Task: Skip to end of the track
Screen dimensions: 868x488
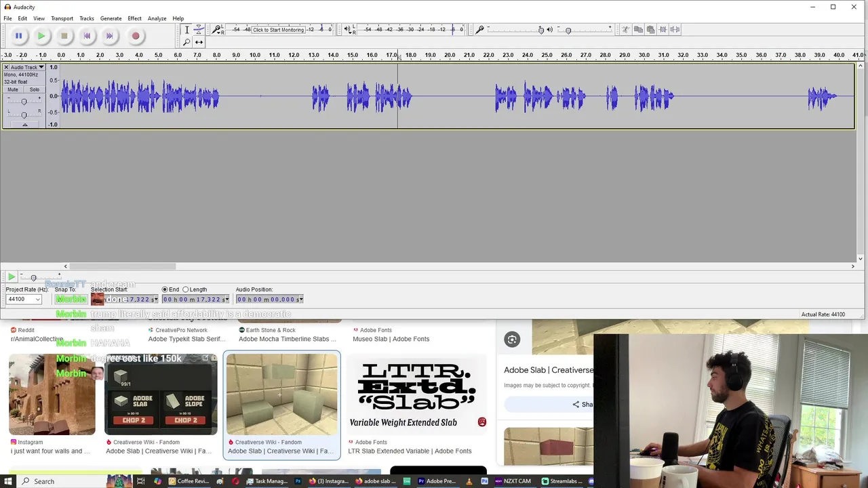Action: (x=109, y=36)
